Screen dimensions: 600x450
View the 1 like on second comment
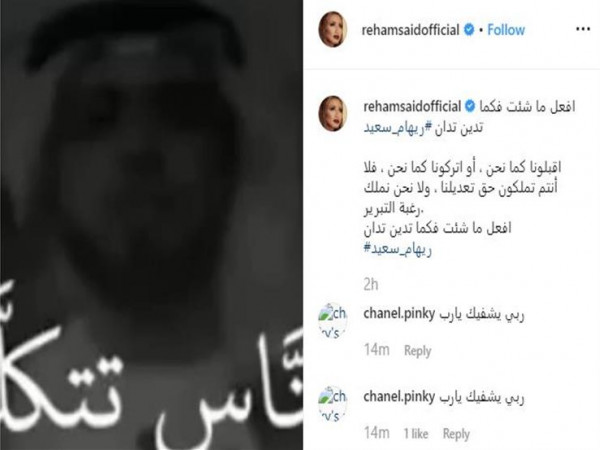(x=416, y=434)
